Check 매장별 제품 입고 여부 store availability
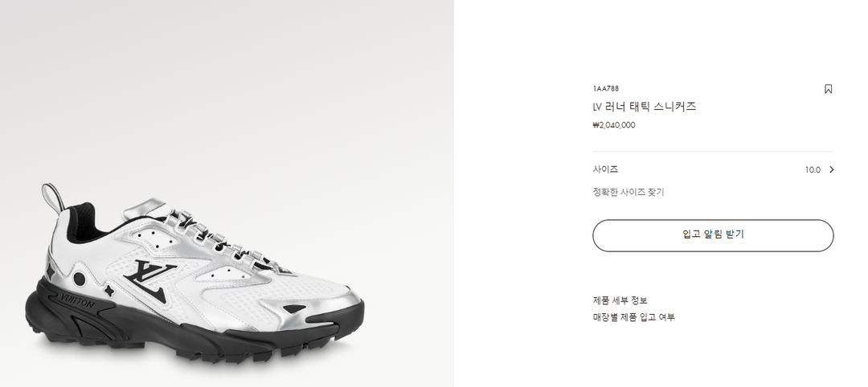Screen dimensions: 868x387 tap(634, 317)
